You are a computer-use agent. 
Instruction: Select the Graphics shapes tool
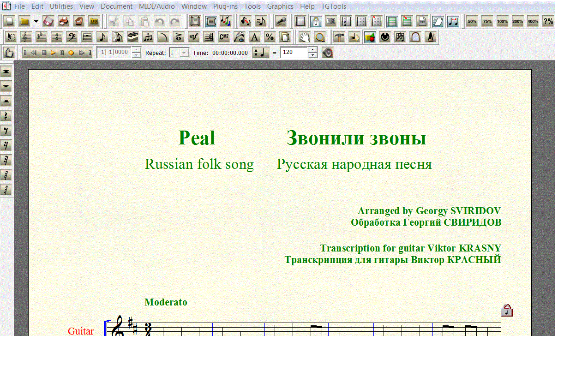coord(370,37)
